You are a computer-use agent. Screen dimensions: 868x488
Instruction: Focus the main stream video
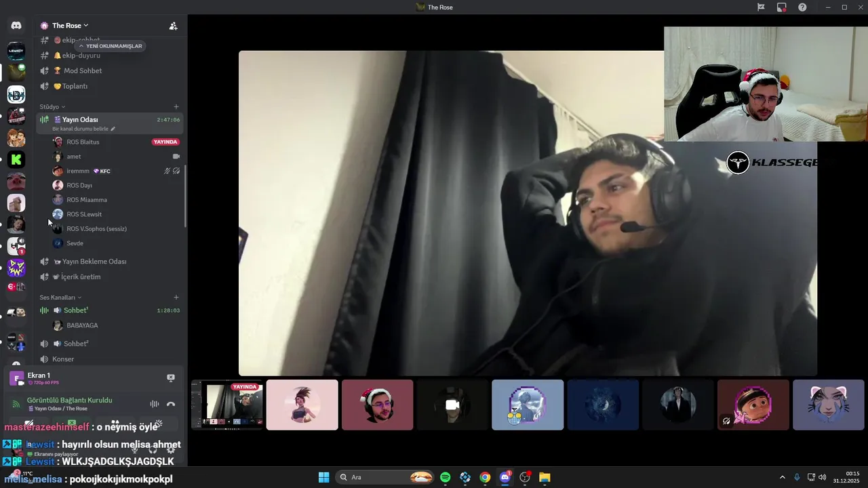point(528,213)
